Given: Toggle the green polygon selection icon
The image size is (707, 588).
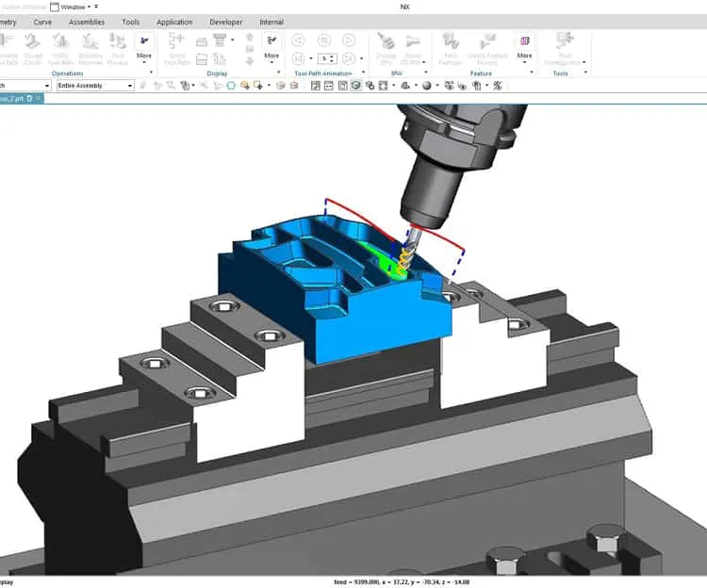Looking at the screenshot, I should (231, 86).
